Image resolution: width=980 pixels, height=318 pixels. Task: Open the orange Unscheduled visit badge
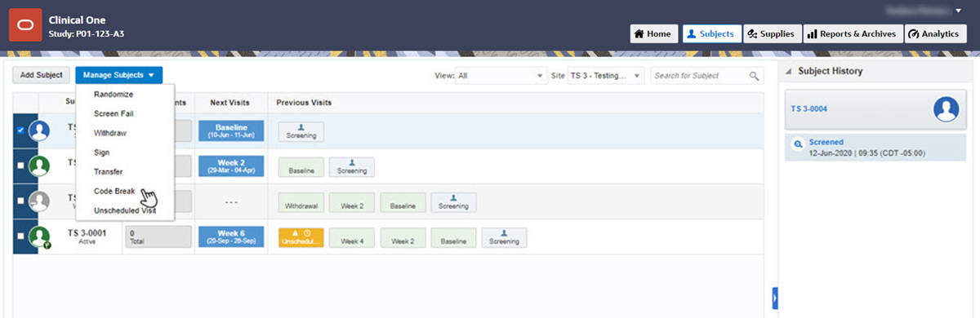(x=301, y=237)
